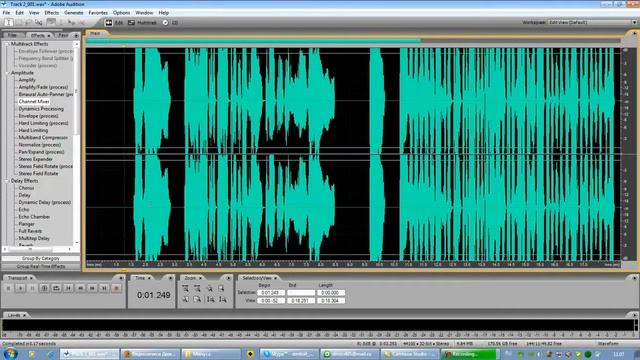640x360 pixels.
Task: Click the Fast Forward transport button
Action: (92, 288)
